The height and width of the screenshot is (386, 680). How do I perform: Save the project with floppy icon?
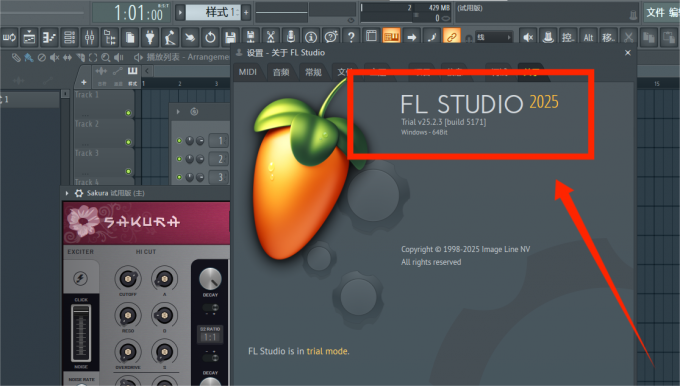(x=230, y=37)
